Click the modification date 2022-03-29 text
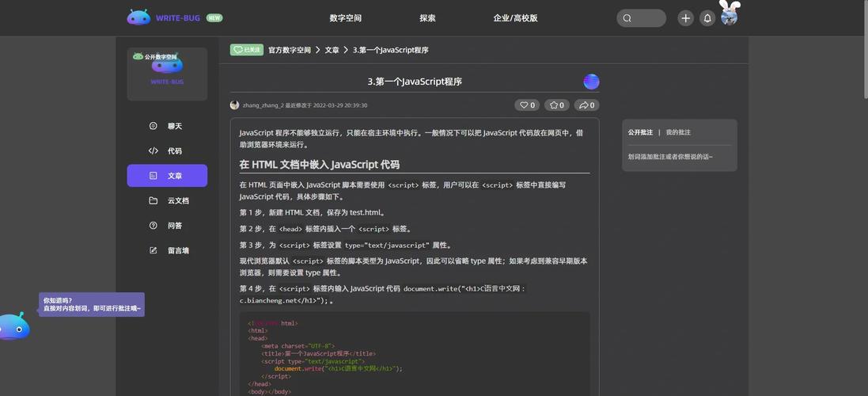Viewport: 868px width, 396px height. click(340, 105)
